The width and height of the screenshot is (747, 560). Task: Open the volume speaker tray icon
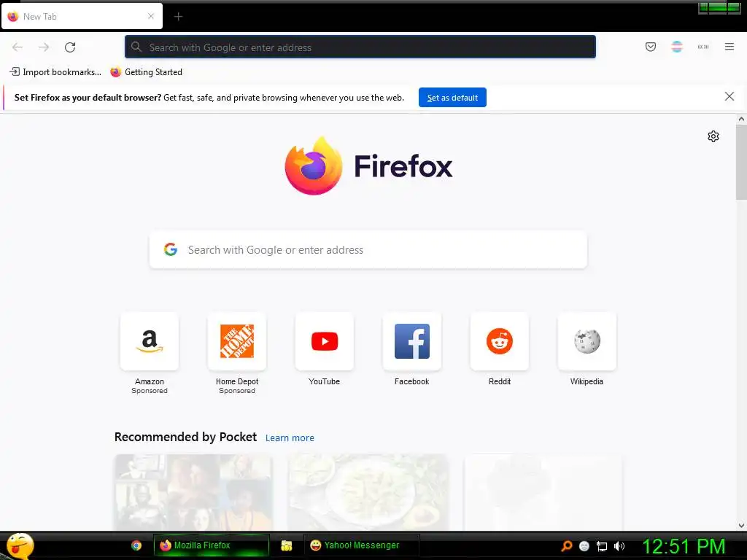click(x=619, y=546)
